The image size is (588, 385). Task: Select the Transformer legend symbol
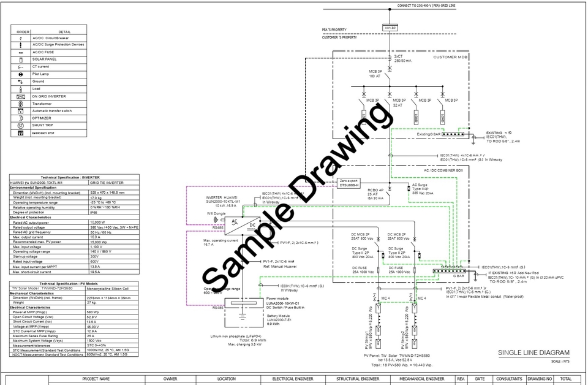[x=21, y=104]
